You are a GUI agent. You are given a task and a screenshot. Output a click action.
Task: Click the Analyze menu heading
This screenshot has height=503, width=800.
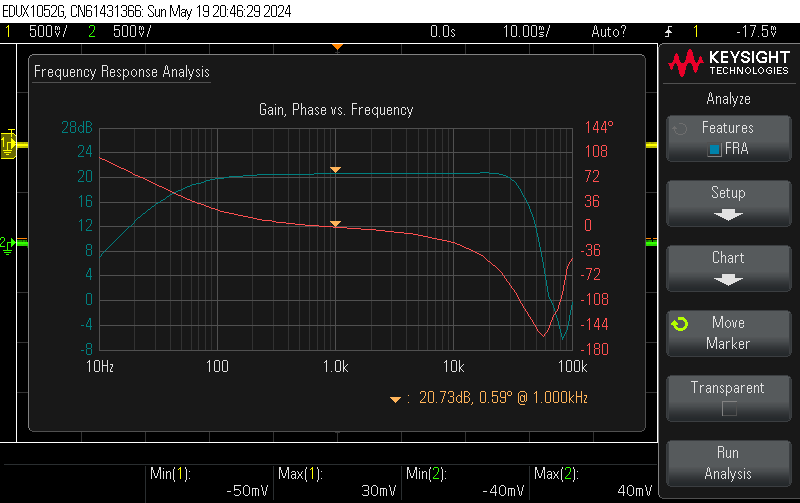(x=729, y=98)
